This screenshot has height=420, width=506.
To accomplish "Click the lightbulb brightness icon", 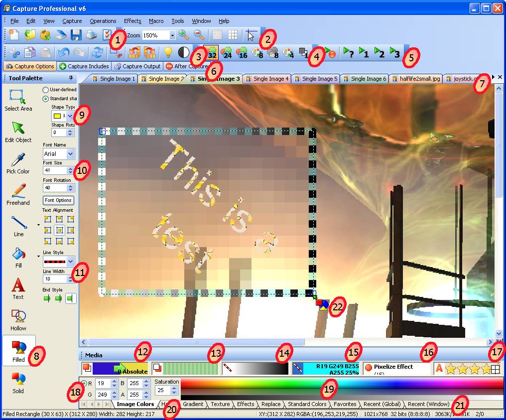I will point(168,52).
